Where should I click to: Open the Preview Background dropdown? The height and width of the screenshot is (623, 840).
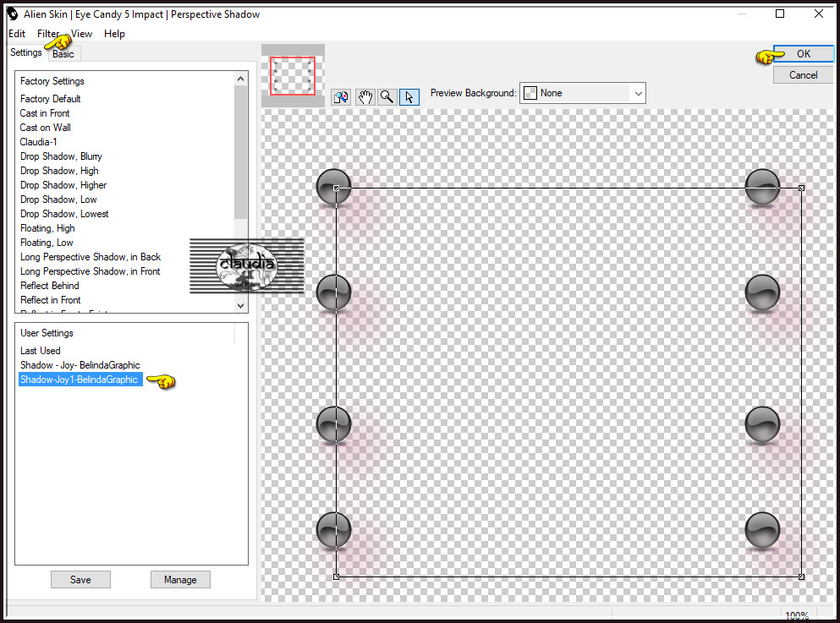point(583,93)
